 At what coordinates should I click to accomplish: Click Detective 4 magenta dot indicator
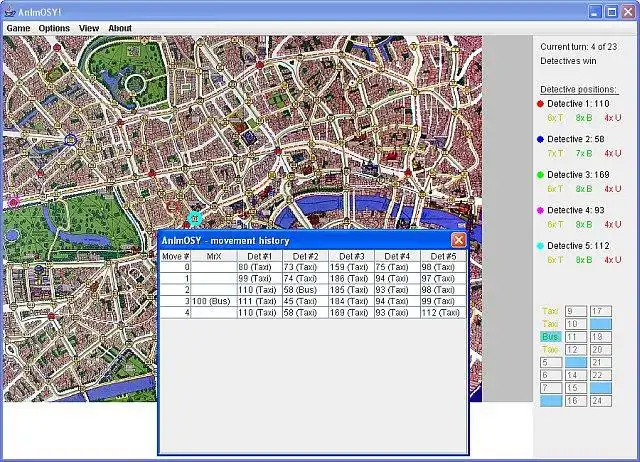pos(541,210)
